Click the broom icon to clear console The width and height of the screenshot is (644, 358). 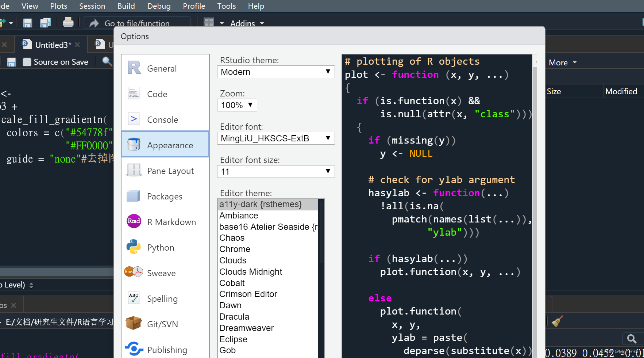tap(557, 321)
